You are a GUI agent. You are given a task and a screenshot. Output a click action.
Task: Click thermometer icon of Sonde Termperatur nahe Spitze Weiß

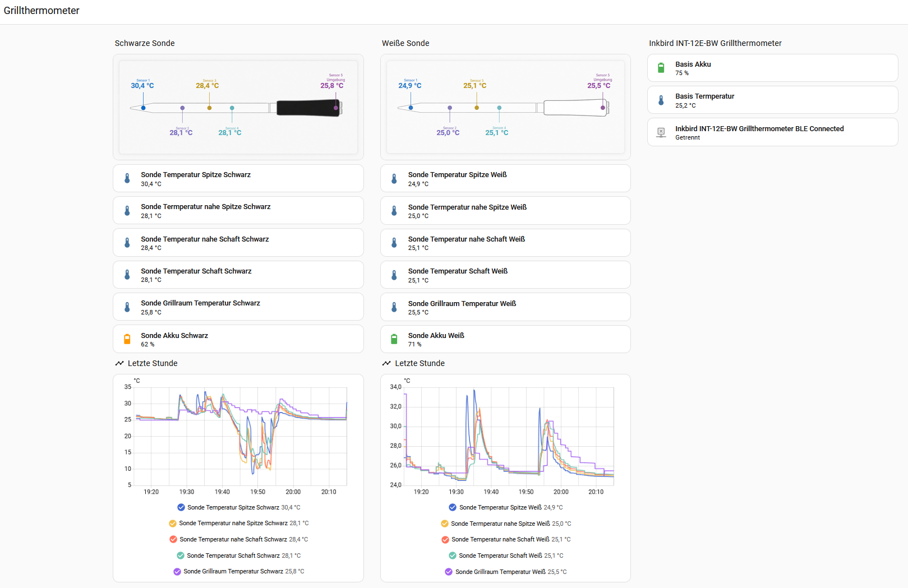pyautogui.click(x=394, y=211)
